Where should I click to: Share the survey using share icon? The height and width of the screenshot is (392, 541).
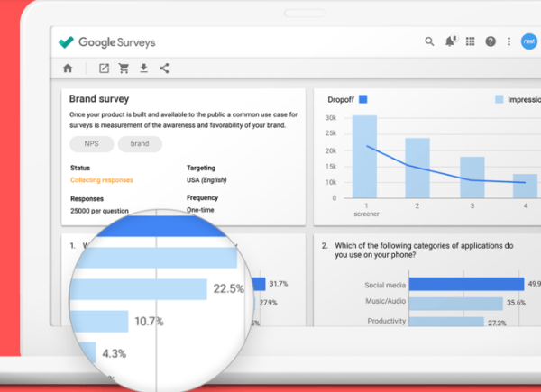click(x=164, y=68)
